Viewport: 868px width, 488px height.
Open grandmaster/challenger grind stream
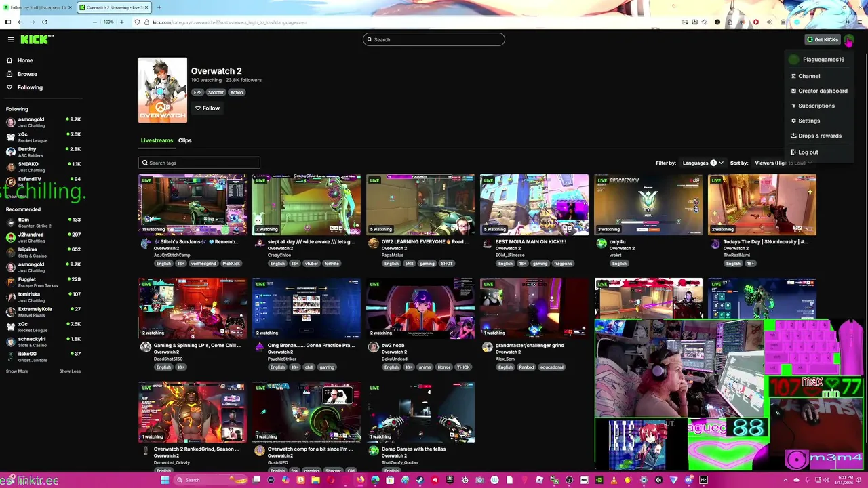click(x=534, y=308)
